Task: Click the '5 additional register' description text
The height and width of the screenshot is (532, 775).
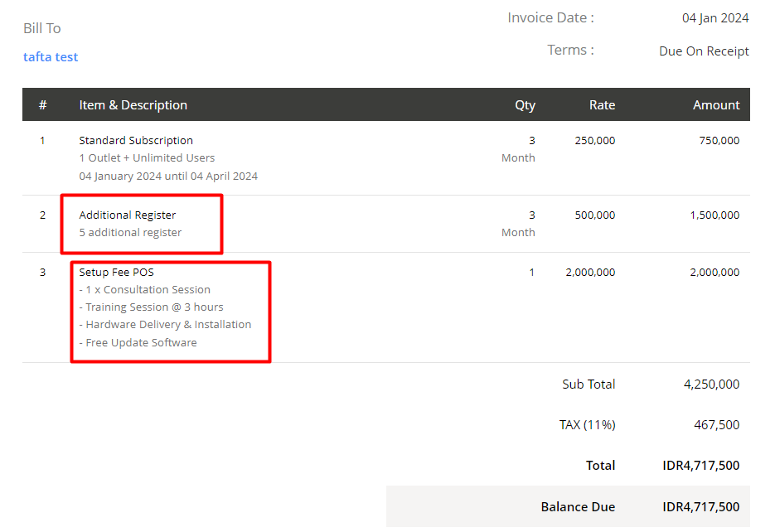Action: [130, 233]
